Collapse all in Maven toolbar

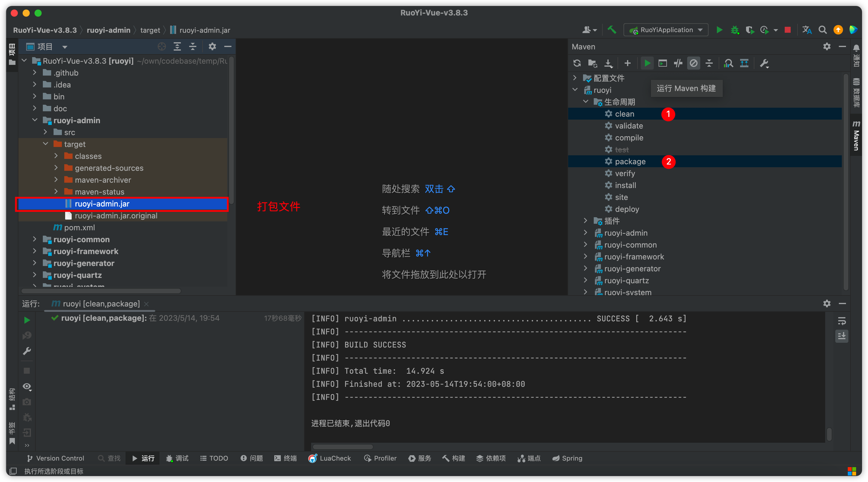coord(709,63)
